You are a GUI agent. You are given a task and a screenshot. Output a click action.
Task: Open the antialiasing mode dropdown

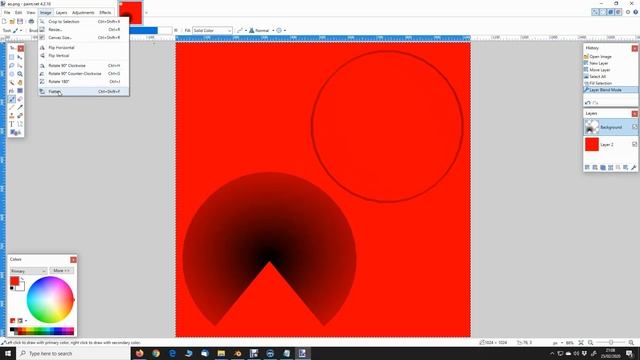point(242,31)
